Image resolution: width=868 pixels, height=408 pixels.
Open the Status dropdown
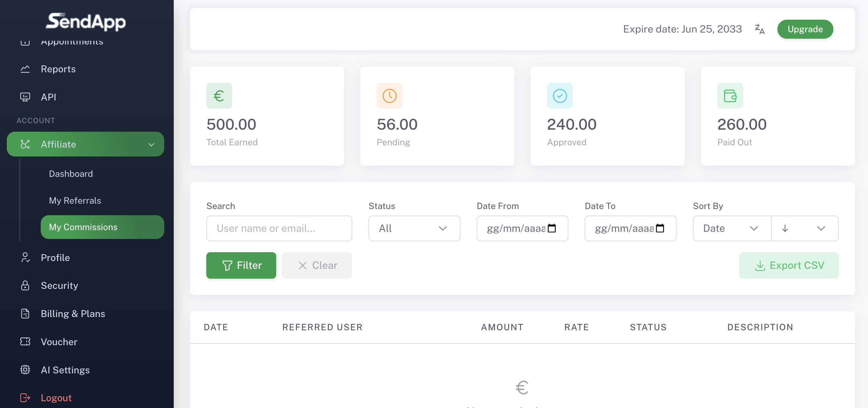(x=414, y=228)
